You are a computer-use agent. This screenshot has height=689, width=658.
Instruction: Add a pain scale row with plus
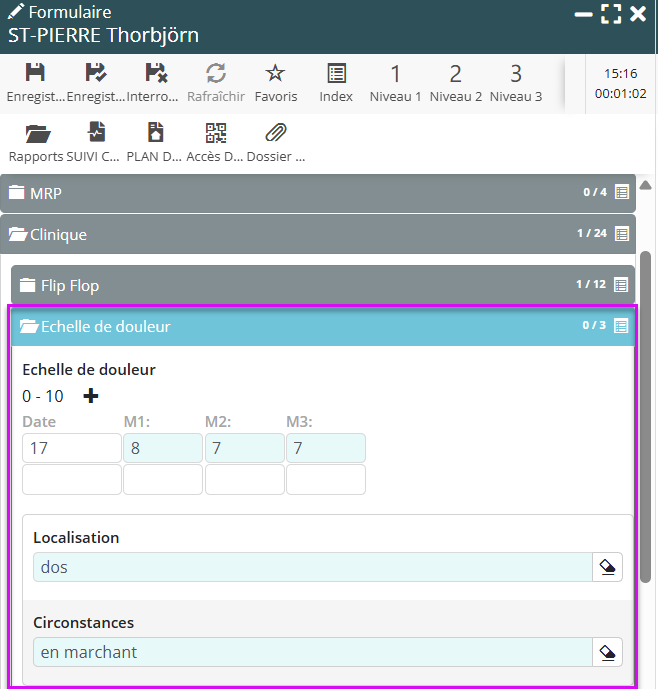[91, 396]
